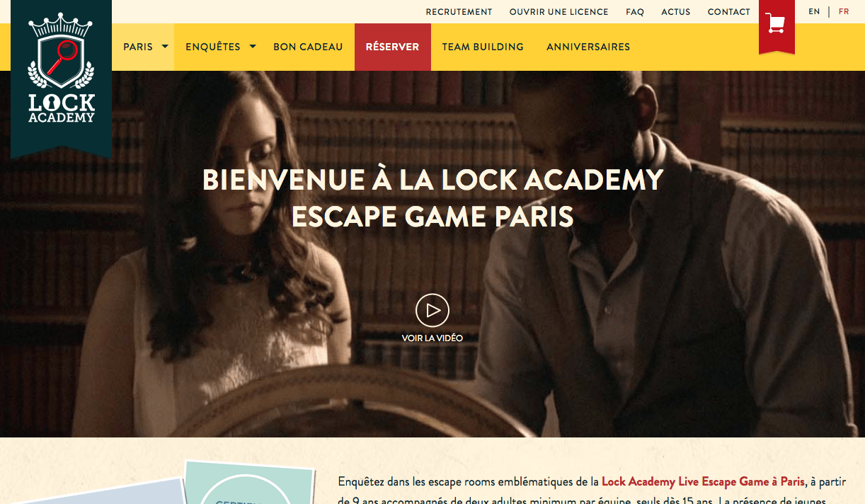Follow the Lock Academy Live Escape Game à Paris link
This screenshot has height=504, width=865.
coord(703,481)
